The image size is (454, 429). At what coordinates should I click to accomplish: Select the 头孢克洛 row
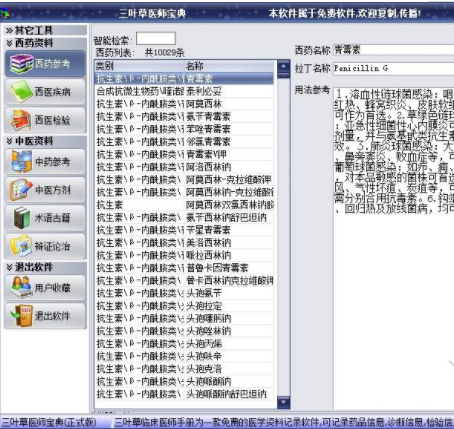(184, 369)
